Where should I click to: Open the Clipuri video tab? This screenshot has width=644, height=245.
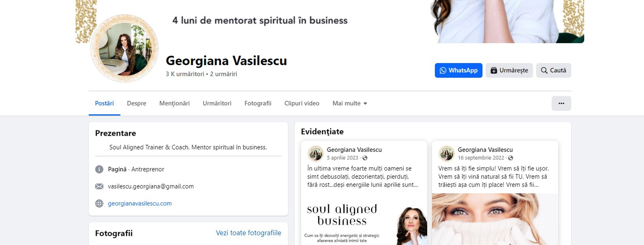point(302,103)
